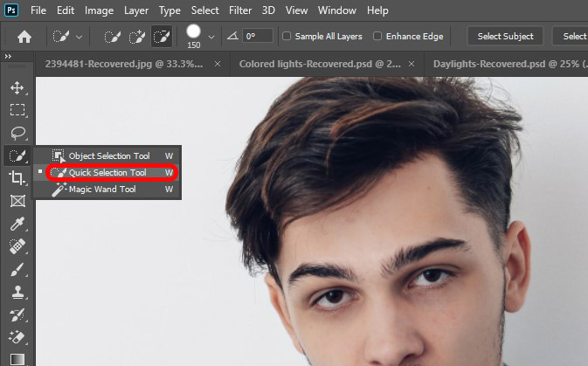Open the Select menu

click(x=204, y=10)
